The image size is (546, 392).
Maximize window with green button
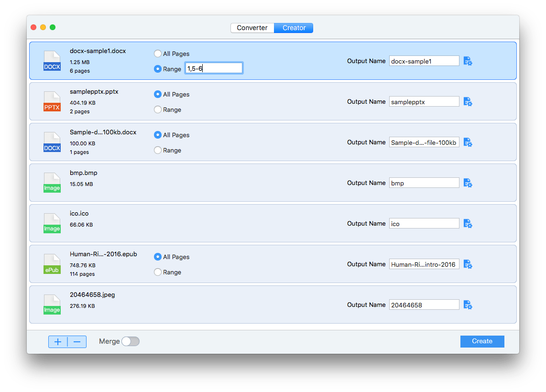click(x=53, y=27)
